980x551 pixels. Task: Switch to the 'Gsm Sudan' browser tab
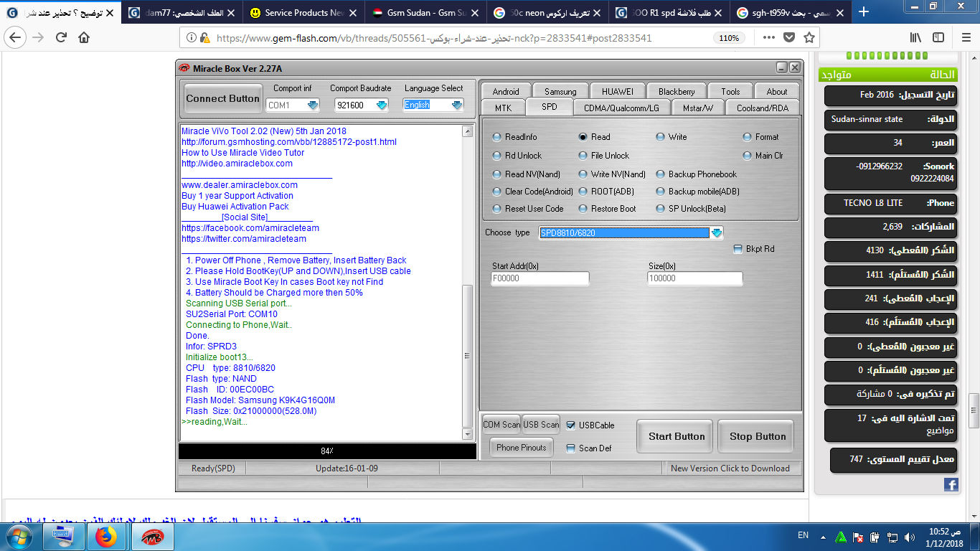point(427,13)
